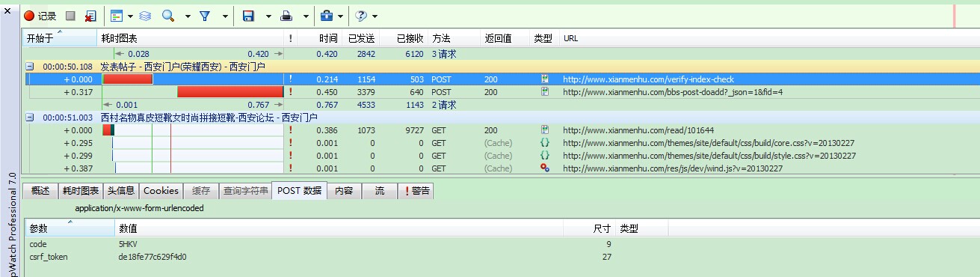The height and width of the screenshot is (277, 980).
Task: Click the URL column header
Action: (770, 37)
